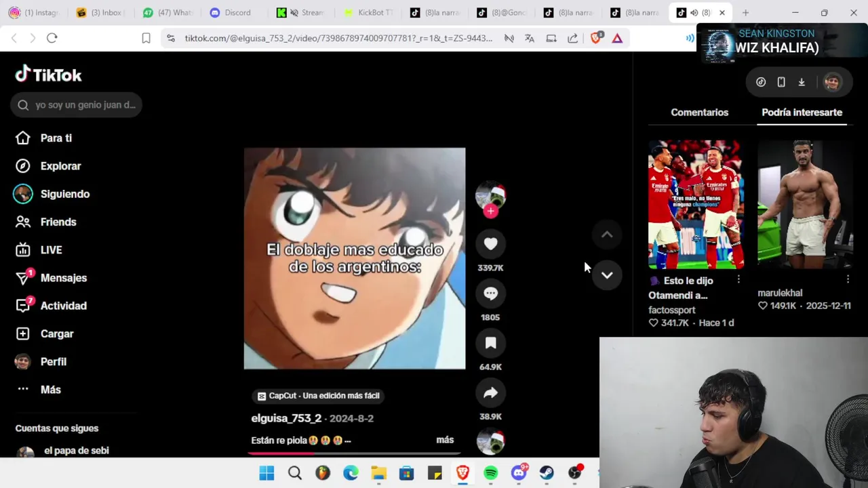Open Spotify from the taskbar
This screenshot has width=868, height=488.
pos(490,473)
